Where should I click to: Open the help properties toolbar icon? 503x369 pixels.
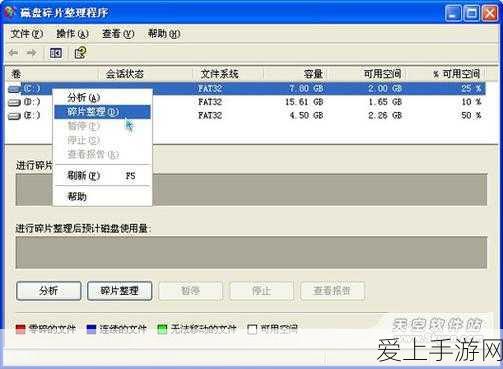pyautogui.click(x=80, y=53)
